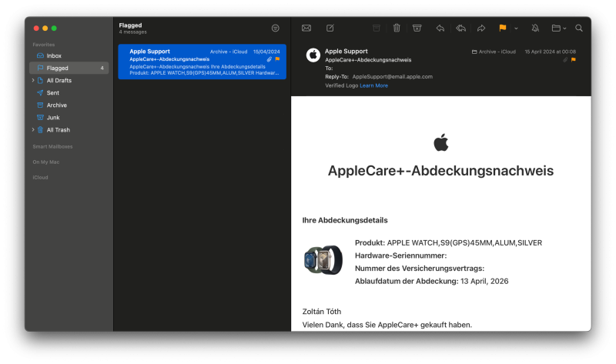Click the filter messages icon
Screen dimensions: 616x364
pos(276,28)
